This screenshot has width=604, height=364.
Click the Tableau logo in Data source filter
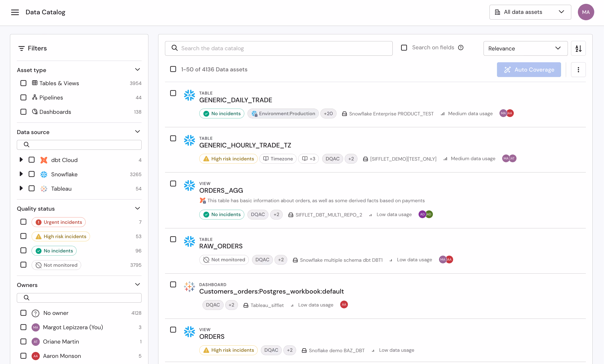click(x=44, y=189)
